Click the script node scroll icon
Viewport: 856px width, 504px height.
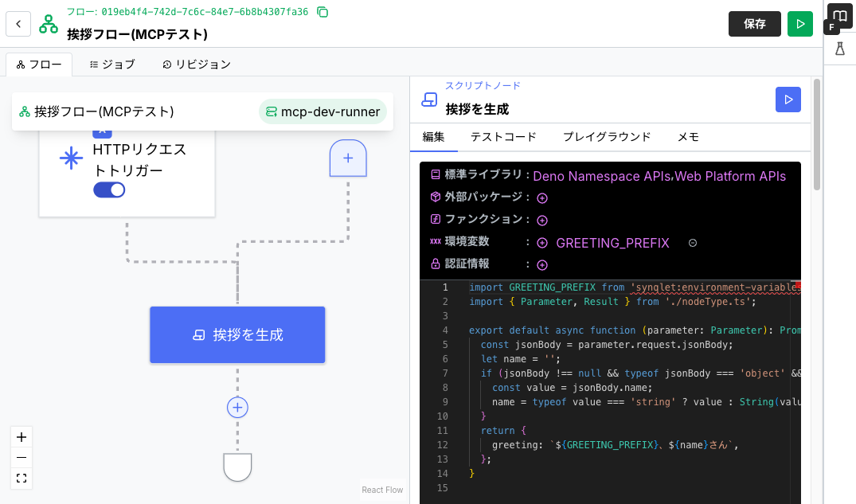pyautogui.click(x=429, y=100)
